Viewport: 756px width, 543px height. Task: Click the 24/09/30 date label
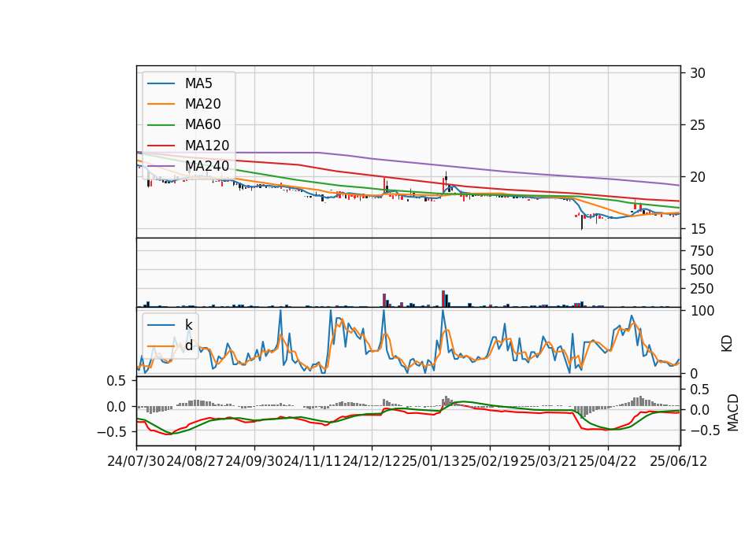coord(254,462)
